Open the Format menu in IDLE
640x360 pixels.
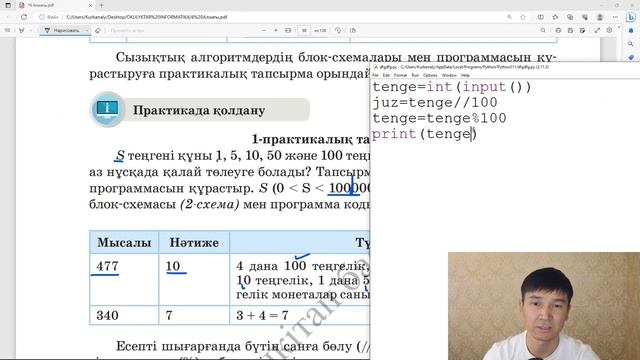pyautogui.click(x=400, y=76)
